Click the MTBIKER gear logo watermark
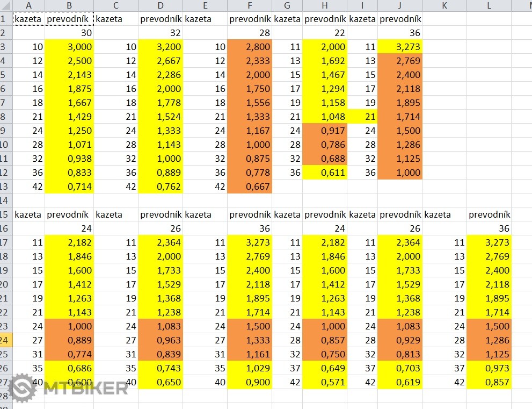Image resolution: width=532 pixels, height=409 pixels. 22,388
